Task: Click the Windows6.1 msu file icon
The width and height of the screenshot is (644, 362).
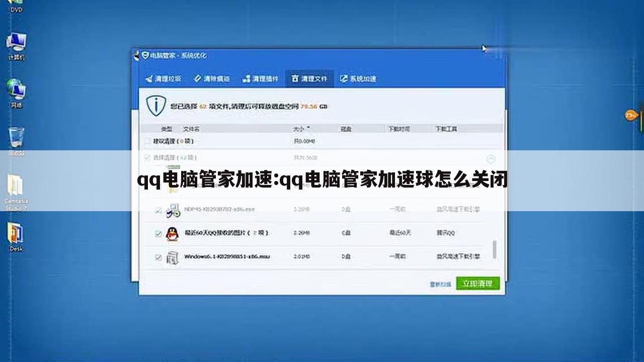Action: (173, 257)
